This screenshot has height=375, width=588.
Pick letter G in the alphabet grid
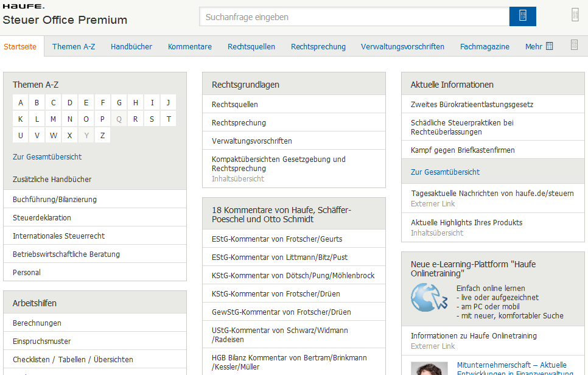[x=119, y=102]
